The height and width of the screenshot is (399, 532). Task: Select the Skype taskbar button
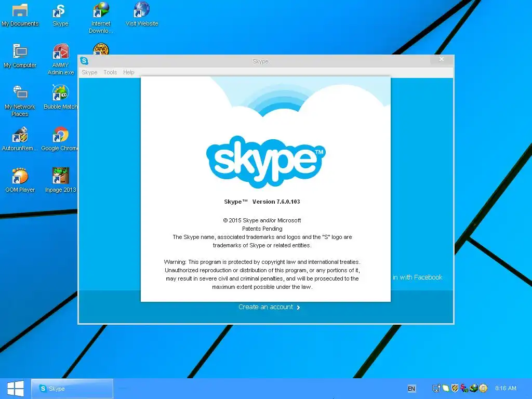(x=72, y=389)
